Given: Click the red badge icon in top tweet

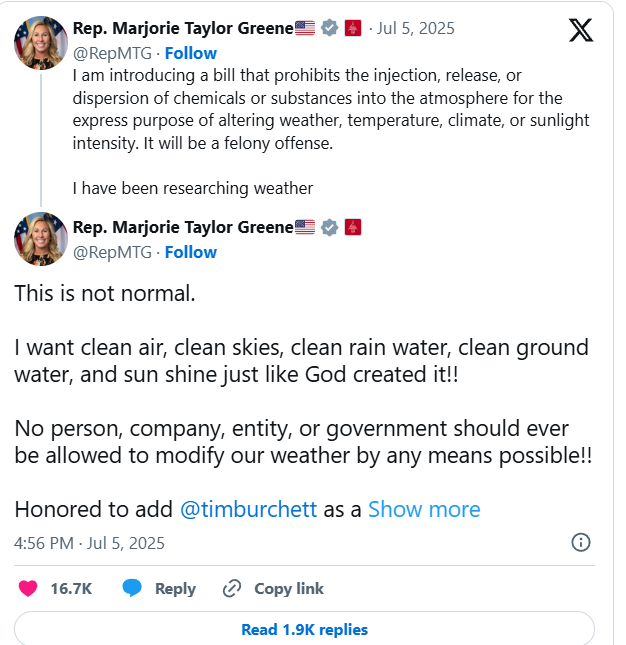Looking at the screenshot, I should click(353, 29).
